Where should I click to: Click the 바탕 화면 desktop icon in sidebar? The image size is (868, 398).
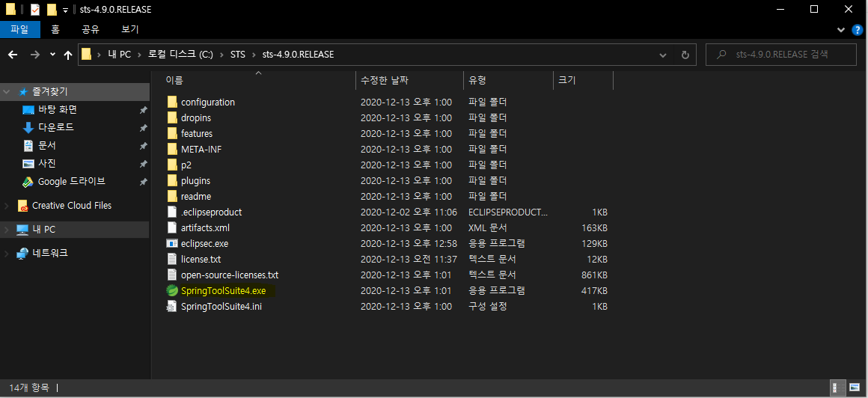(x=28, y=110)
